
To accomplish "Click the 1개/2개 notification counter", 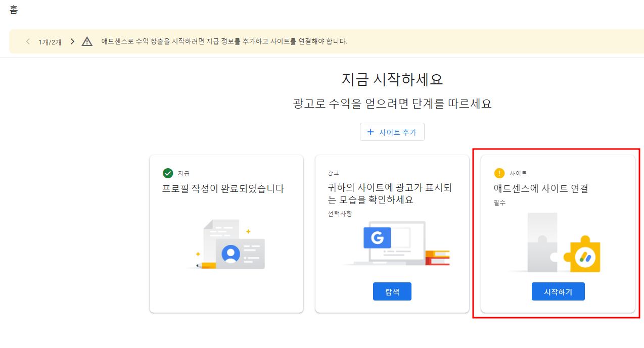I will point(50,42).
